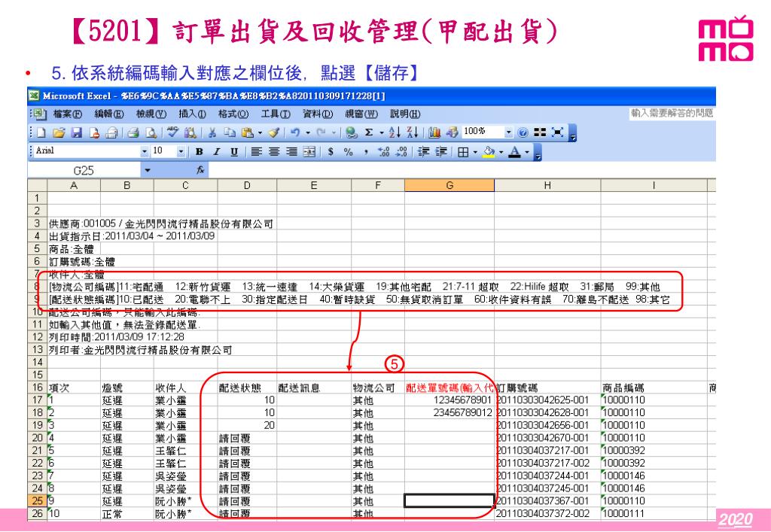
Task: Apply Percent style icon
Action: (349, 152)
